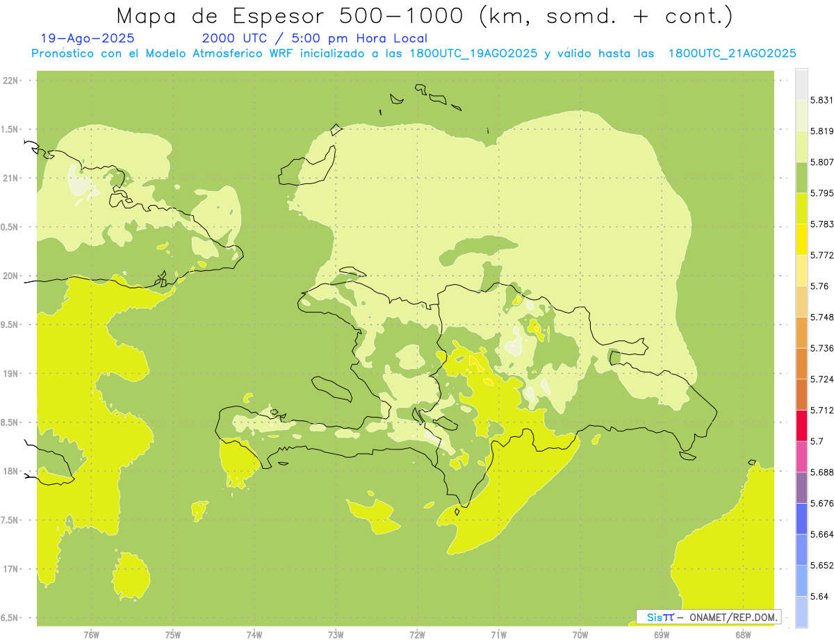
Task: Select the periwinkle swatch between 5.652 and 5.664
Action: (x=801, y=550)
